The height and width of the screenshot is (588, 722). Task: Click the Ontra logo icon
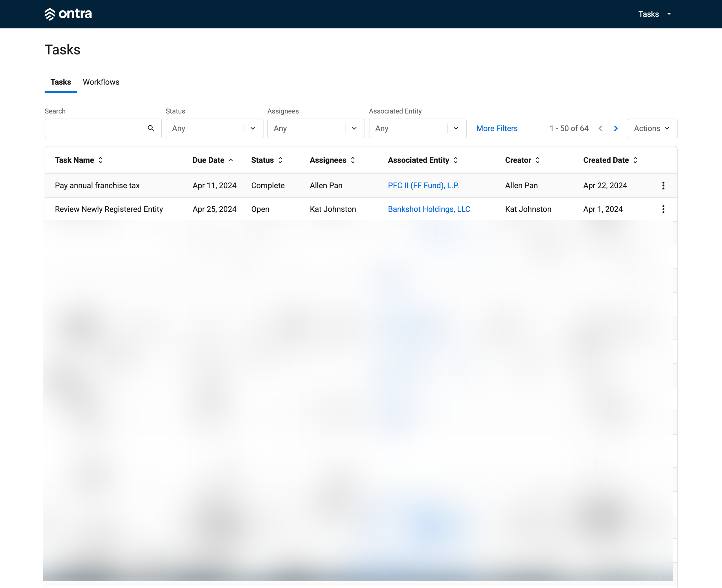click(50, 14)
